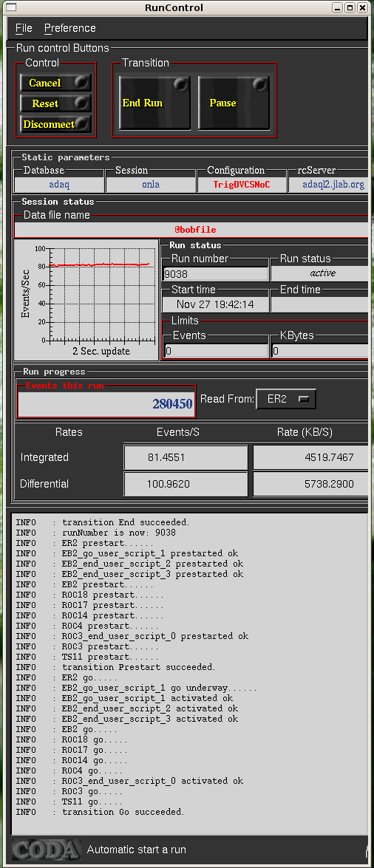Disconnect from the rcServer
Screen dimensions: 374x868
(x=55, y=125)
